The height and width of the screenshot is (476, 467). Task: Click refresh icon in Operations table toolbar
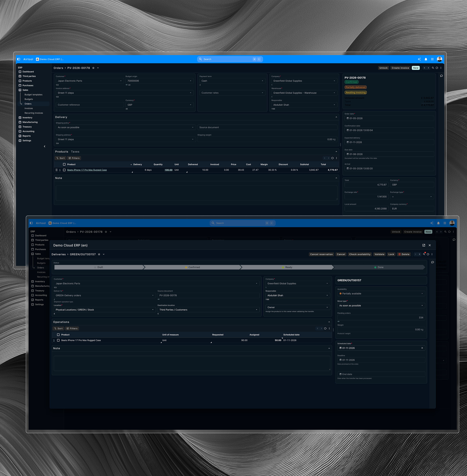coord(325,329)
